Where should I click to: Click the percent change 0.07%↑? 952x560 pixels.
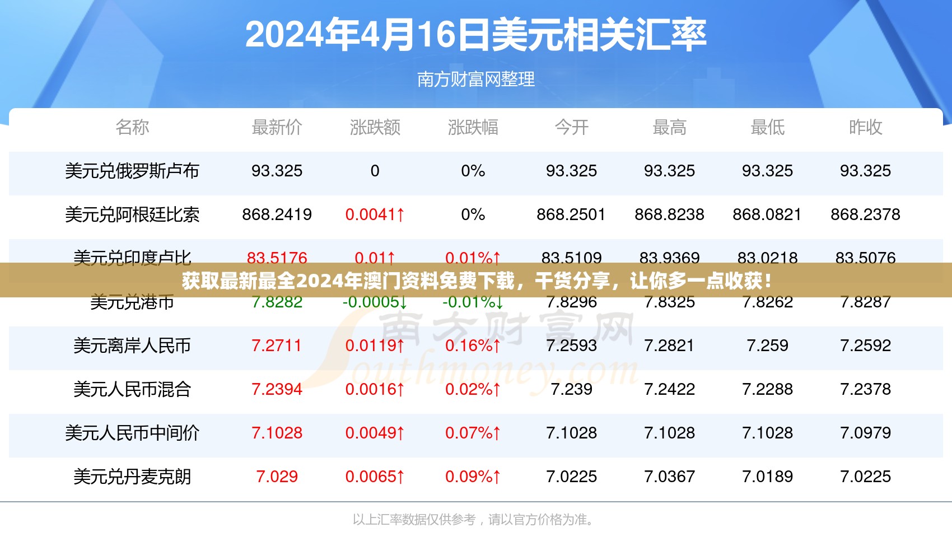pyautogui.click(x=473, y=433)
